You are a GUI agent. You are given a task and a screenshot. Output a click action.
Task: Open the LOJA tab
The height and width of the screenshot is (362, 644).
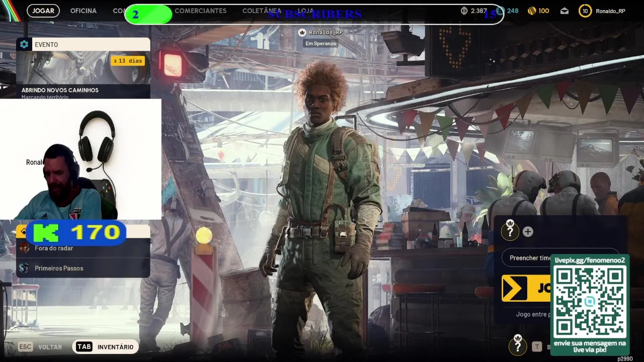pyautogui.click(x=305, y=11)
